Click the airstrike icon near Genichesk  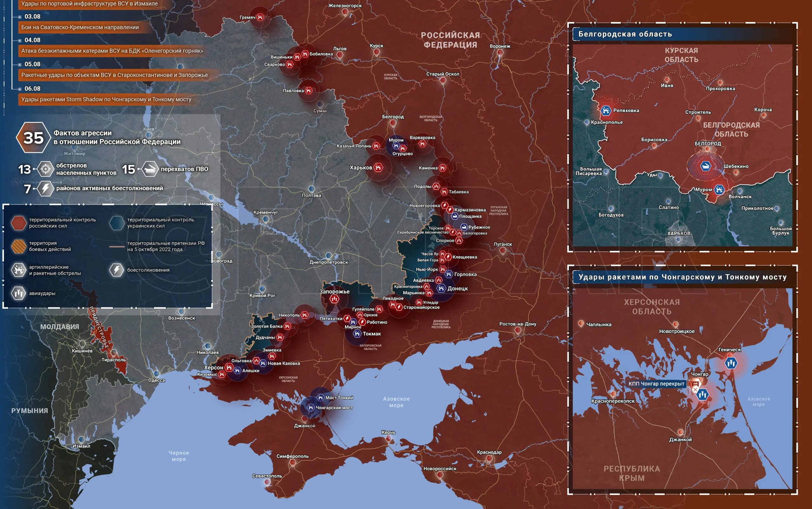point(731,363)
